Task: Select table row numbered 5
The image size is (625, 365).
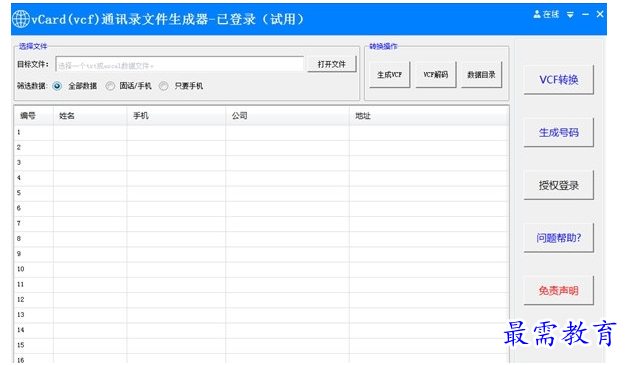Action: [x=261, y=193]
